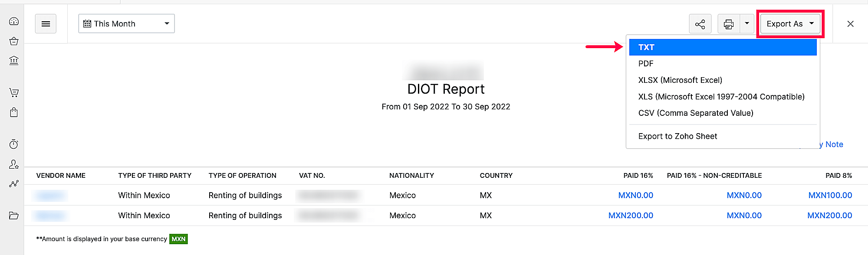Select PDF from the export menu

point(645,63)
